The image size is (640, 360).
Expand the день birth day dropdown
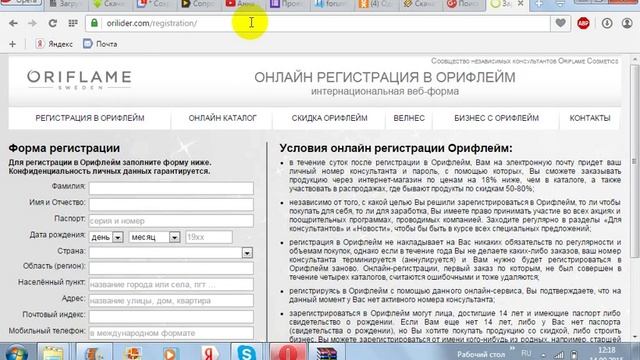[x=106, y=237]
